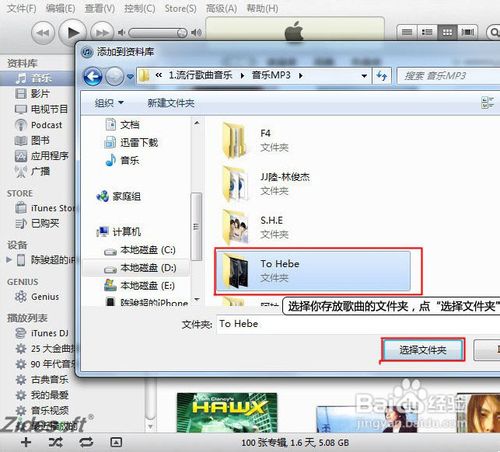Select 本地磁盘 (D:) in the tree
500x452 pixels.
coord(136,268)
